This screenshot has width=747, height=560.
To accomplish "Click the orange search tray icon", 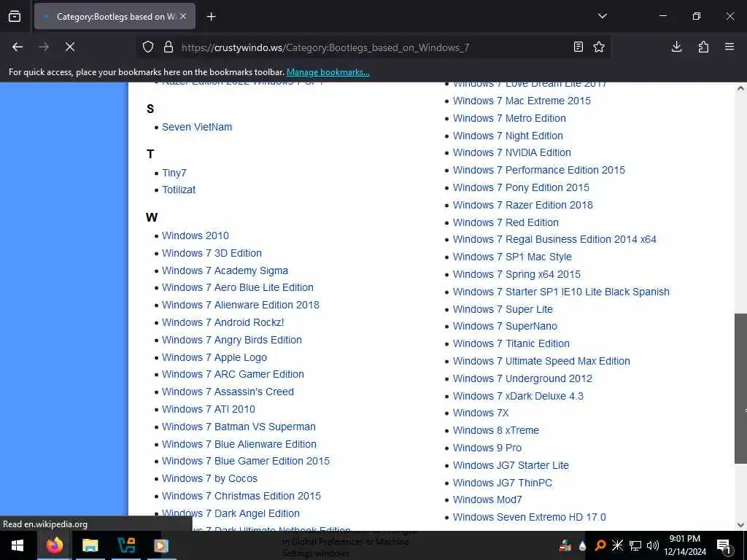I will [x=600, y=545].
